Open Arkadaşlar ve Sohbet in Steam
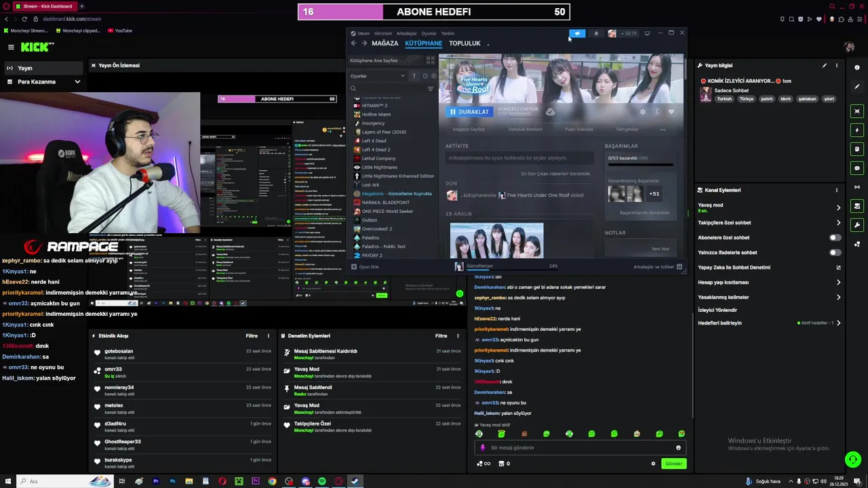 pyautogui.click(x=658, y=267)
